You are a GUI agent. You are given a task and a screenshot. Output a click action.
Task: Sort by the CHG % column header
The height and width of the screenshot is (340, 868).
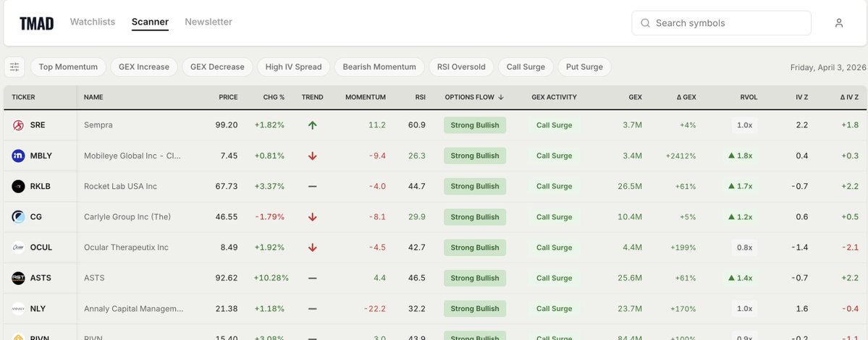274,98
